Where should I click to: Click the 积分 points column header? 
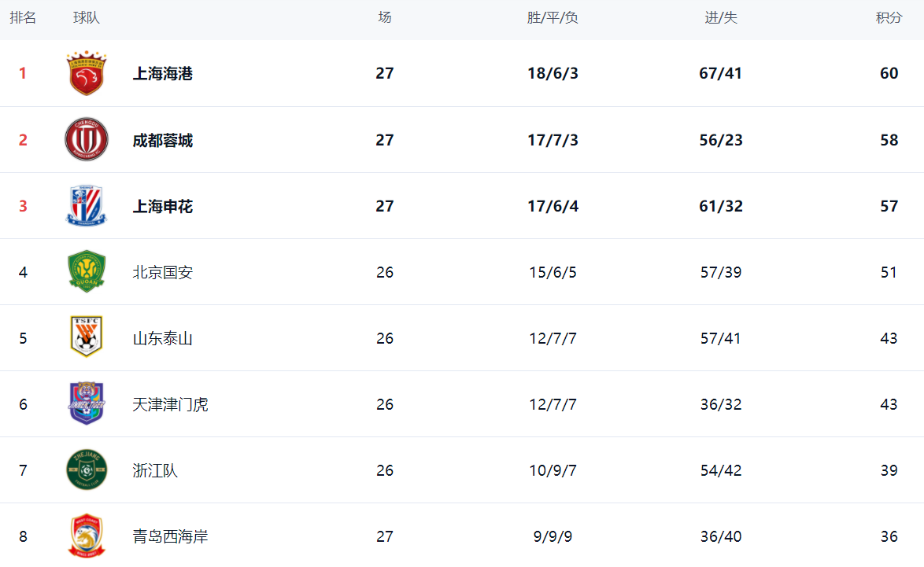(x=889, y=17)
